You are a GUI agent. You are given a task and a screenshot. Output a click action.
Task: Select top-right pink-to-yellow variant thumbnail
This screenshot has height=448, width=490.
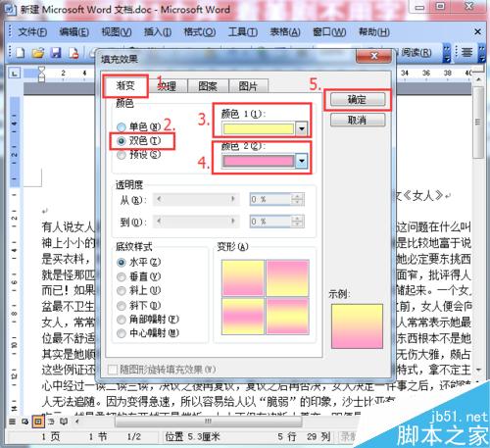click(x=287, y=277)
